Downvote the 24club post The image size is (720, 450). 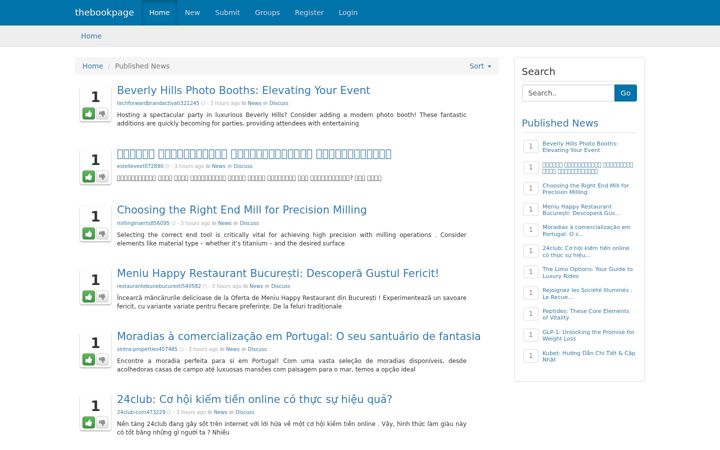click(x=102, y=422)
